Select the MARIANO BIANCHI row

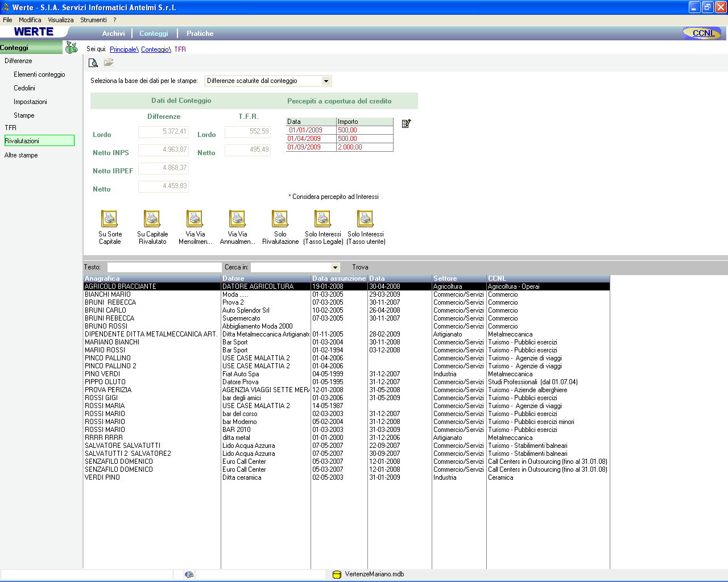coord(346,342)
